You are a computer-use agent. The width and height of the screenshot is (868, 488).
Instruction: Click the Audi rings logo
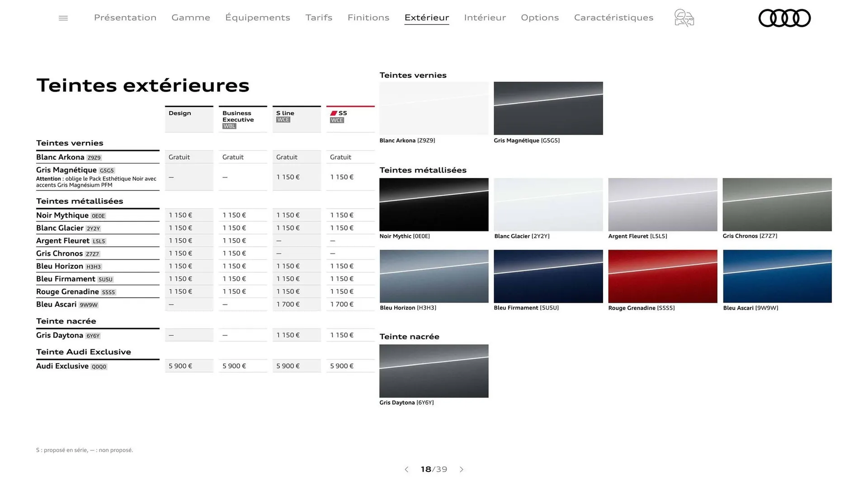784,18
